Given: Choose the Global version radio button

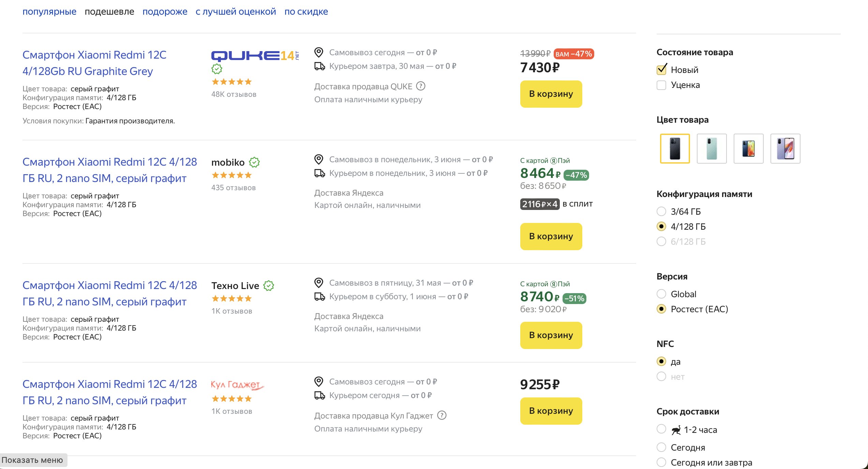Looking at the screenshot, I should coord(661,294).
